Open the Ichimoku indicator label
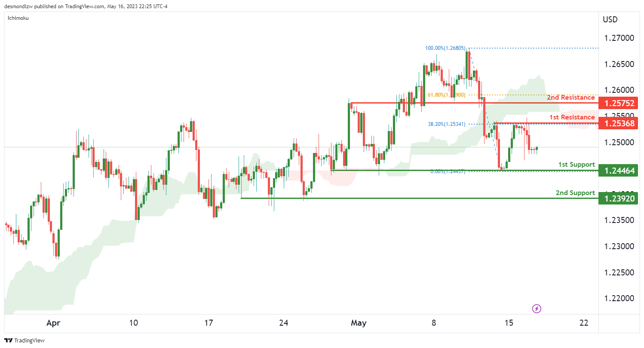The image size is (644, 348). 18,18
